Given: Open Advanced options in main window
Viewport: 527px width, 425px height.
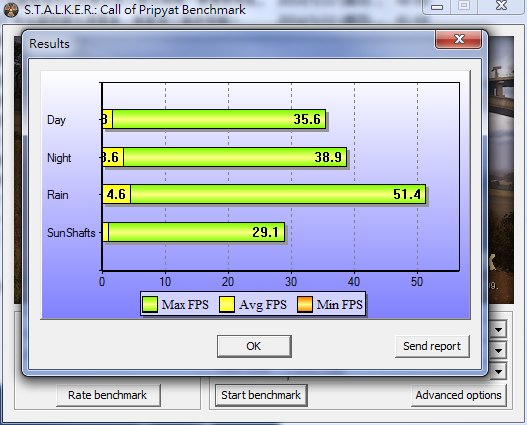Looking at the screenshot, I should (458, 395).
